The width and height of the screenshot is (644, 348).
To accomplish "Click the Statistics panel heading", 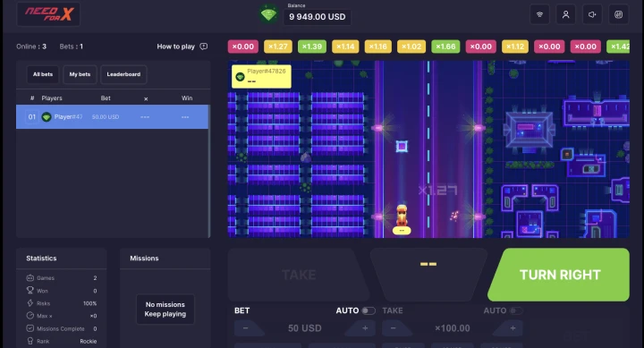I will tap(41, 259).
